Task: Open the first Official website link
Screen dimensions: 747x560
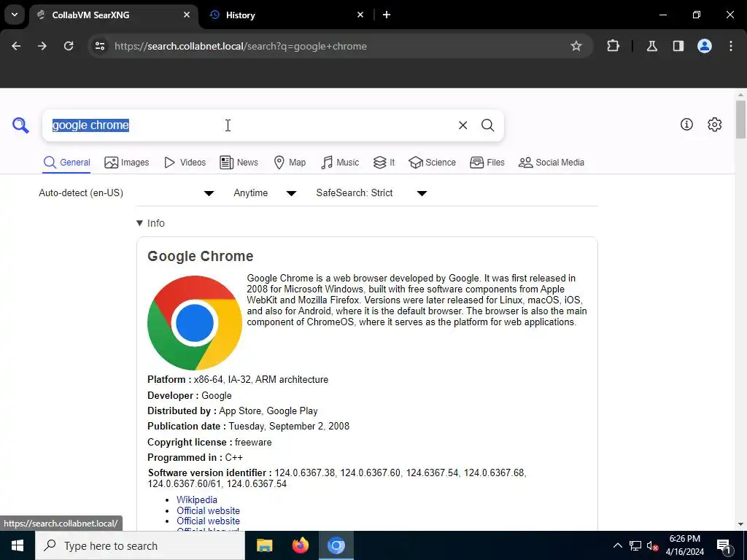Action: click(208, 510)
